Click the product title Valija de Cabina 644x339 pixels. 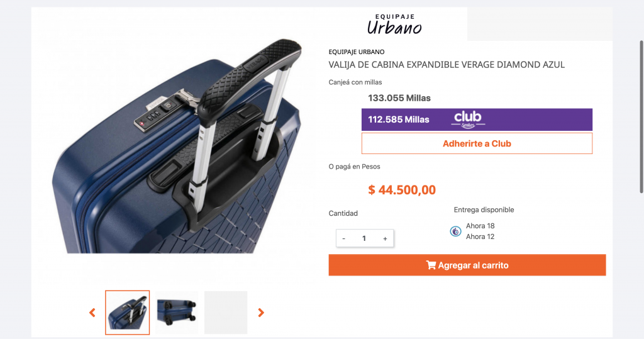(447, 65)
